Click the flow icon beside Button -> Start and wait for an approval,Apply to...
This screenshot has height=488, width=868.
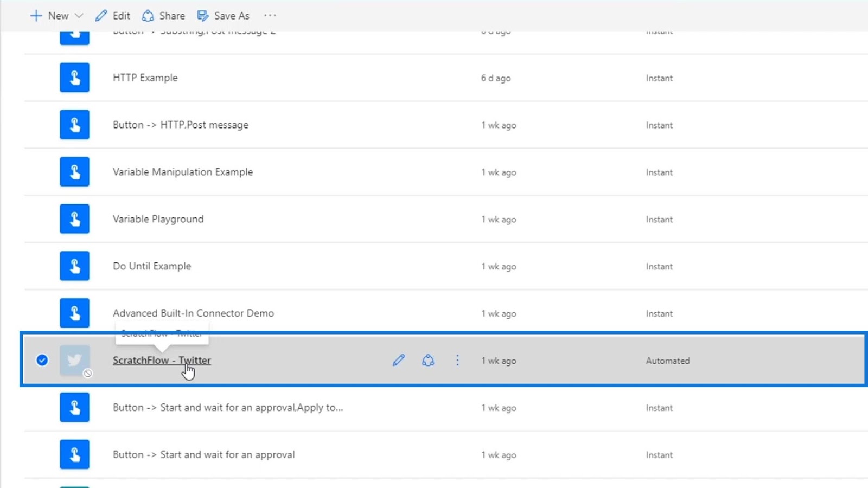pyautogui.click(x=74, y=408)
